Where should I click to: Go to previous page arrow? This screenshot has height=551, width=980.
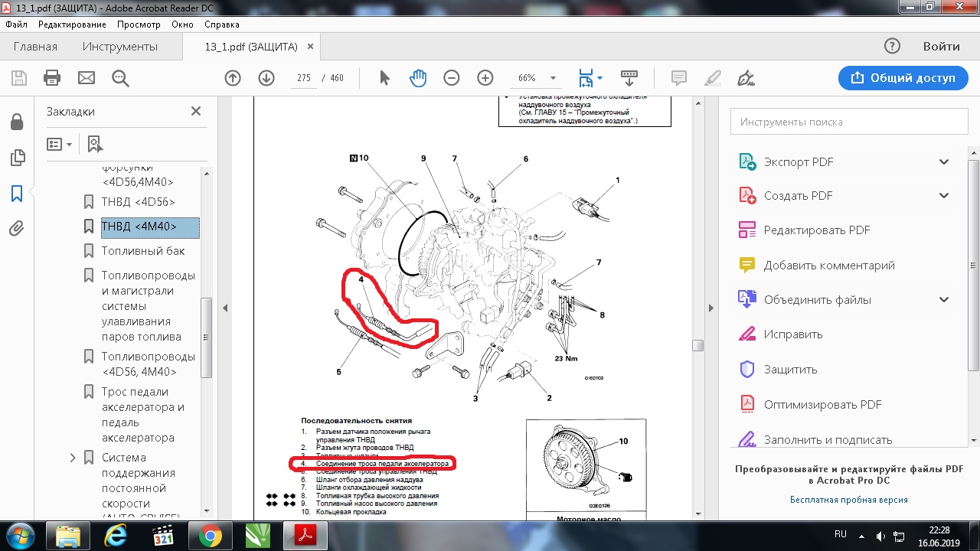tap(233, 78)
